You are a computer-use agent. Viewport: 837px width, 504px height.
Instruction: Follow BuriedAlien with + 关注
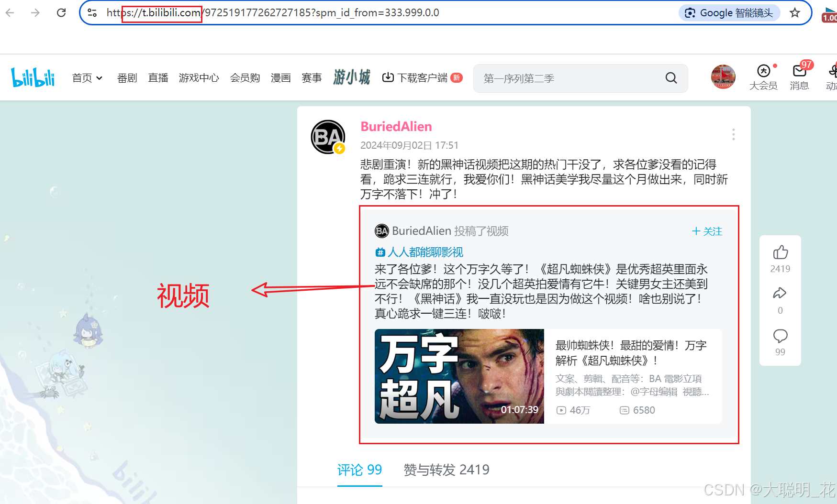click(x=707, y=231)
